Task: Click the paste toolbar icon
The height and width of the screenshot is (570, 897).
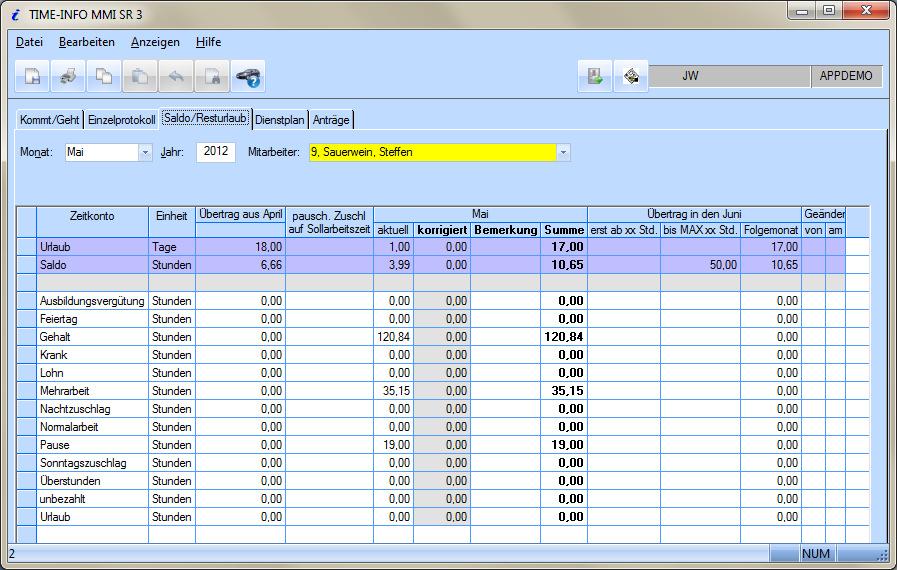Action: [140, 76]
